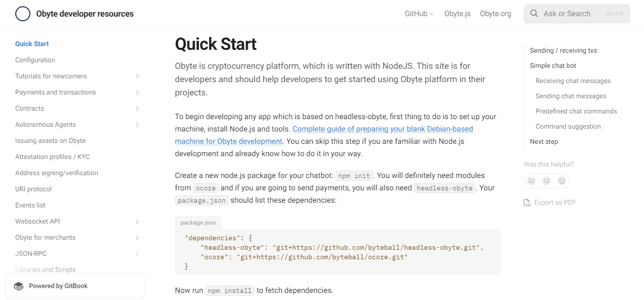Open the GitHub dropdown menu

click(420, 14)
